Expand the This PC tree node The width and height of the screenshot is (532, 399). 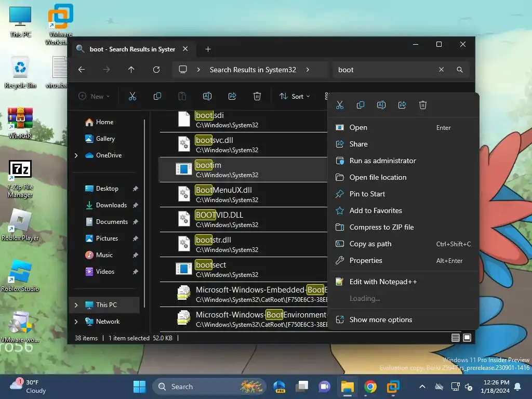(76, 305)
